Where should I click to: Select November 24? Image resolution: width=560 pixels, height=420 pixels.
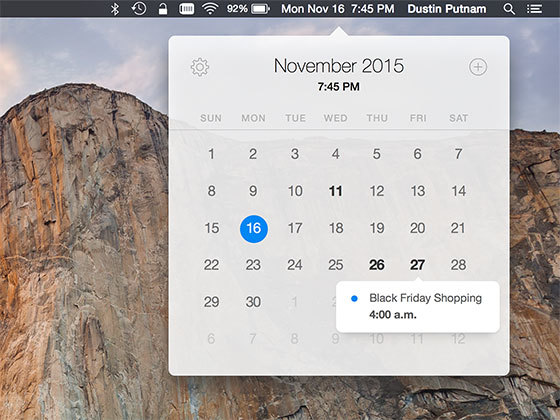(x=295, y=265)
